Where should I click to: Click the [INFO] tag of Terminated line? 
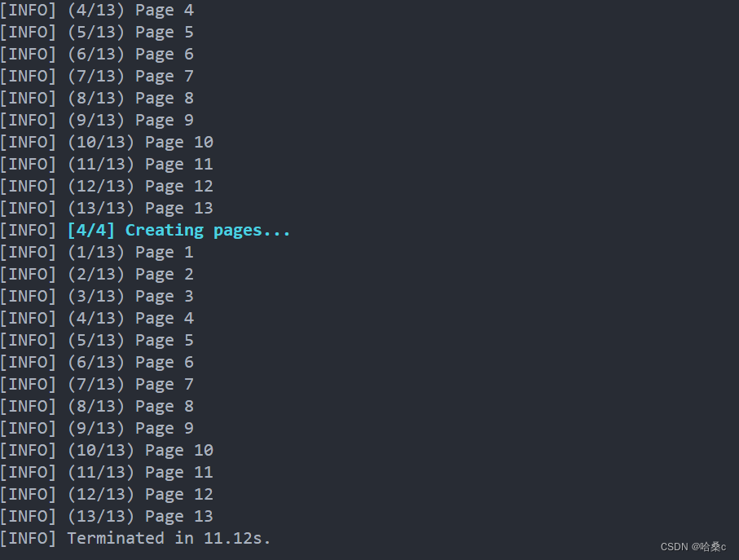(29, 538)
